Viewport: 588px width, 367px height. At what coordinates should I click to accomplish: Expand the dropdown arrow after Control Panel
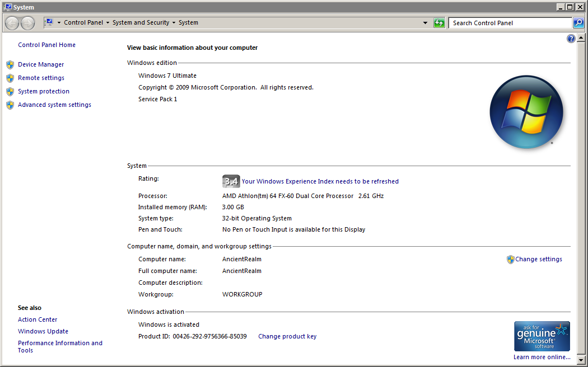point(108,23)
